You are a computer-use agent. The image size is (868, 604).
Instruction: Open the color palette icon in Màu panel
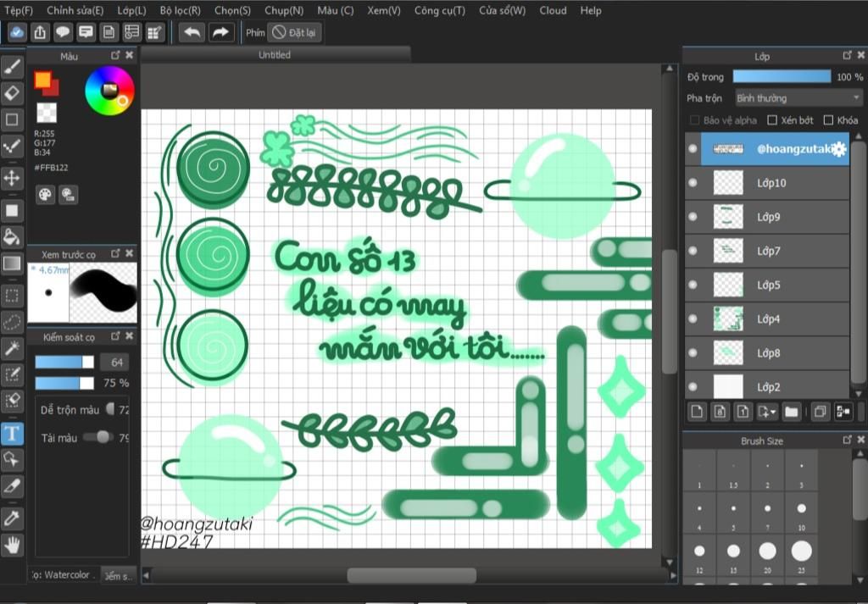click(46, 195)
